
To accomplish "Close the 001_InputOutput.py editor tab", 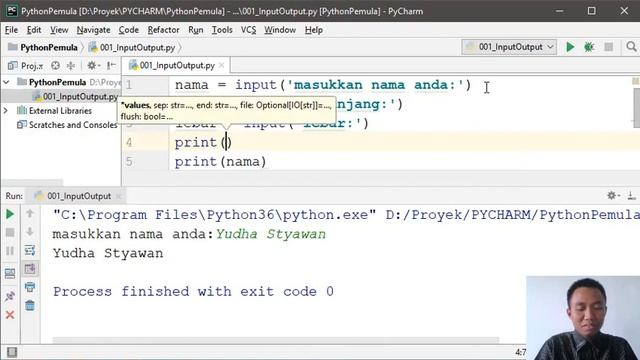I will 222,65.
